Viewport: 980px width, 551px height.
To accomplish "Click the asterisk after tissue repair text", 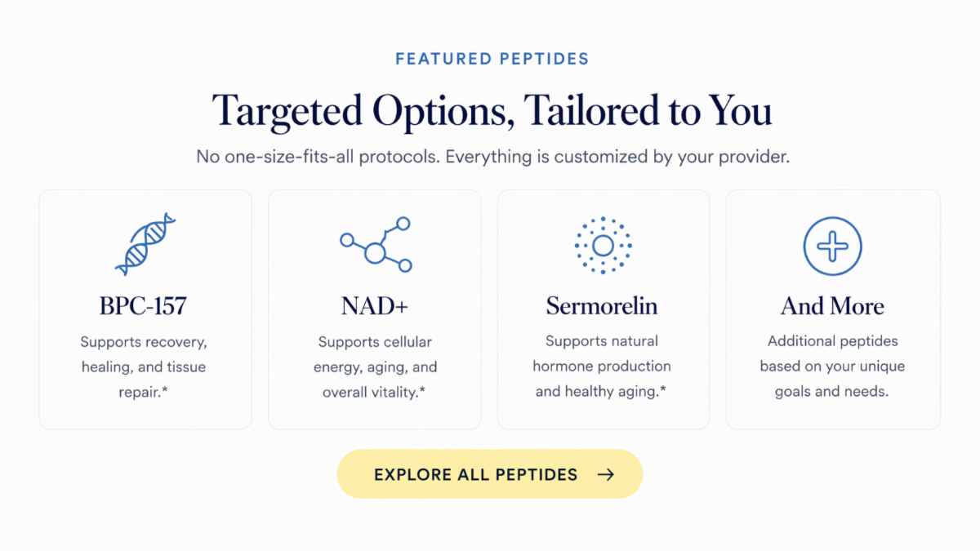I will pos(164,390).
